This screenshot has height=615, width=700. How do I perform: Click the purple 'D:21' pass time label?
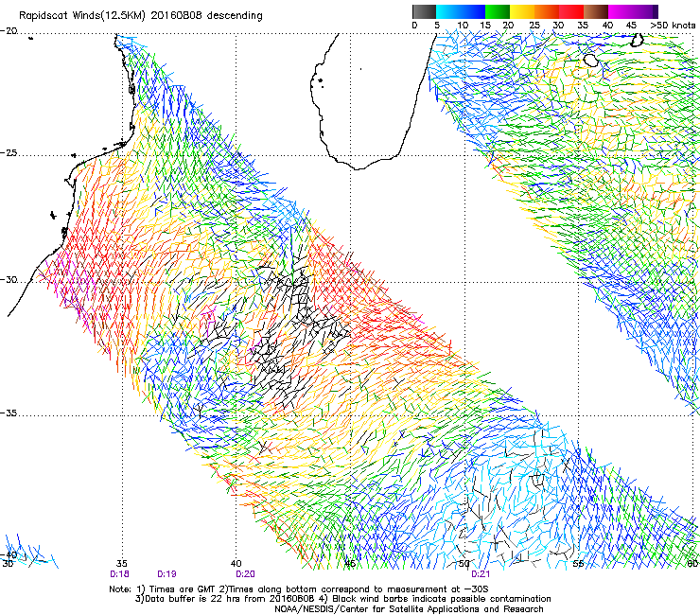(x=481, y=574)
